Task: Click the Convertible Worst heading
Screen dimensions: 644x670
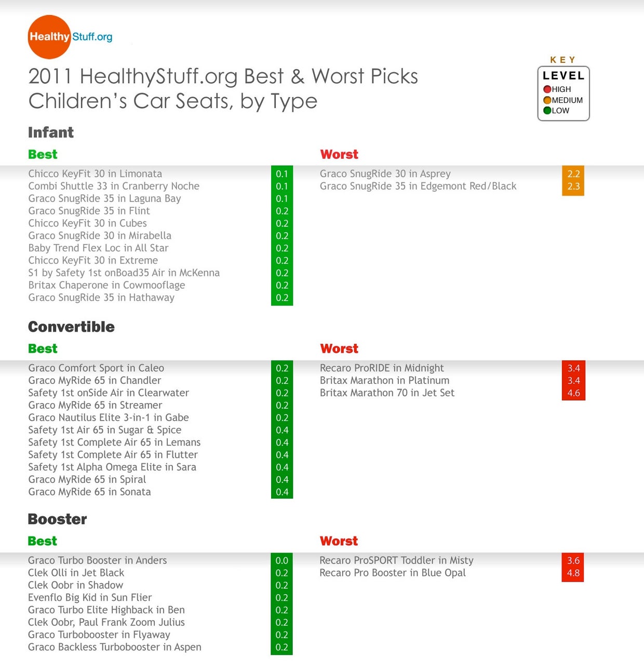Action: click(339, 349)
